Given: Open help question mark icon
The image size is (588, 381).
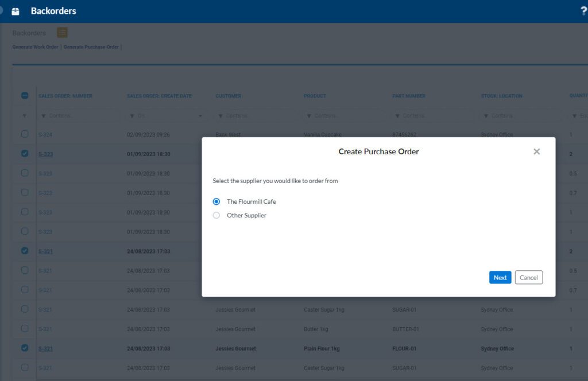Looking at the screenshot, I should coord(583,11).
